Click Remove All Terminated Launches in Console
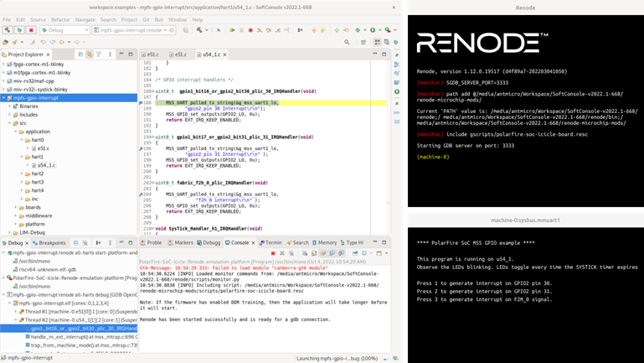The image size is (644, 363). pos(291,253)
